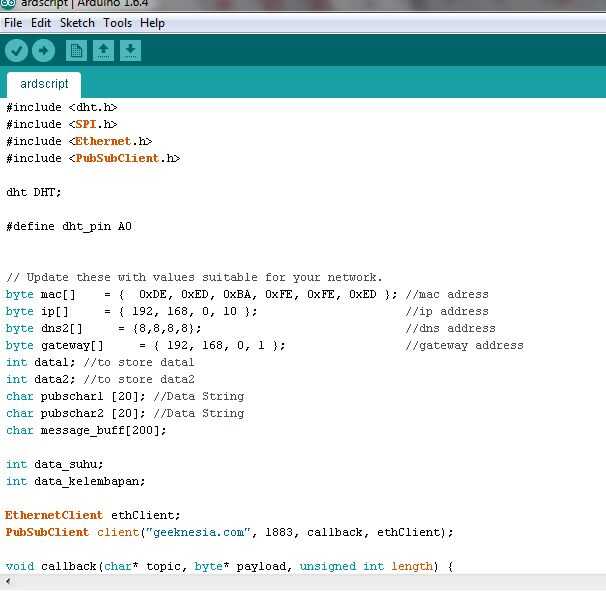The image size is (606, 591).
Task: Create a new sketch with the New icon
Action: point(76,51)
